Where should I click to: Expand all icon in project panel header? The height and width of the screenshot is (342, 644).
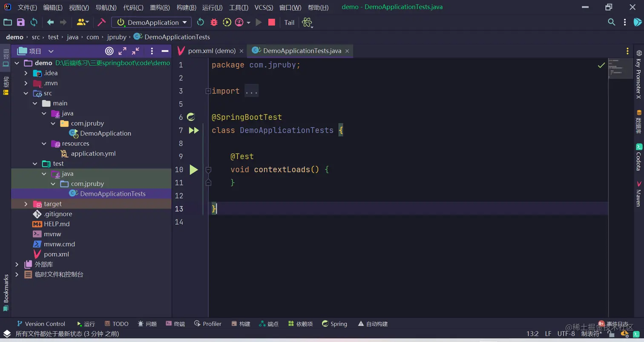click(x=122, y=51)
